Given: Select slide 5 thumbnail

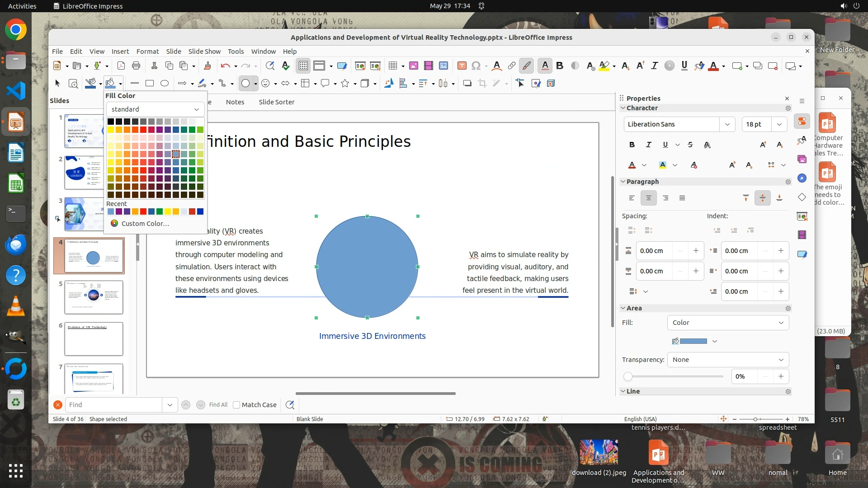Looking at the screenshot, I should (x=94, y=297).
